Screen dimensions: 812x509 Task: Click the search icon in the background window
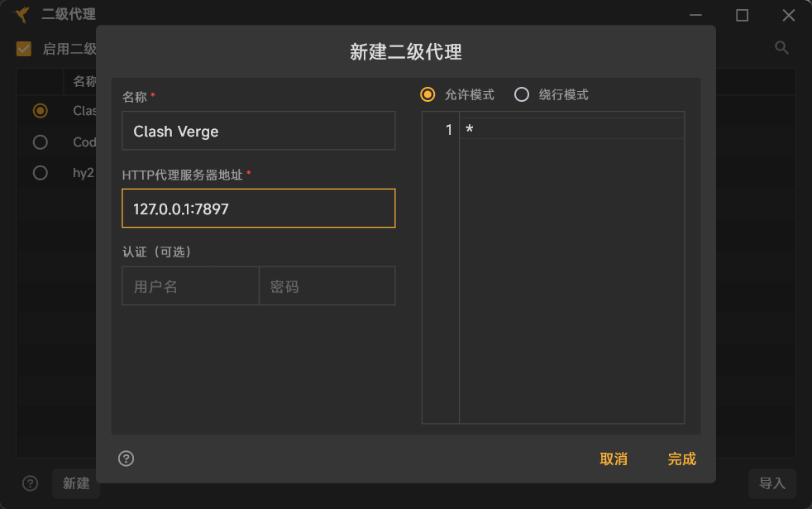tap(781, 48)
